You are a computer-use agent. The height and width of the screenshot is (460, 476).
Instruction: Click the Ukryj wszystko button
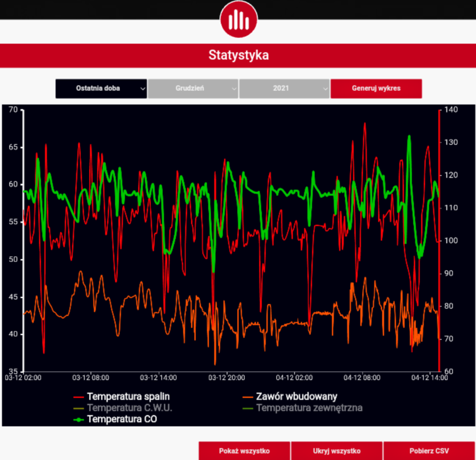[337, 451]
